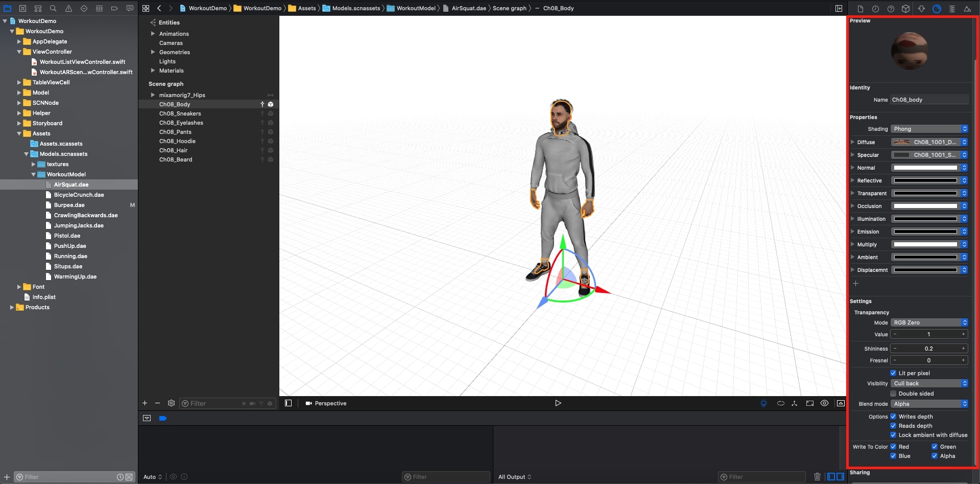Click the image view mode icon

click(841, 403)
